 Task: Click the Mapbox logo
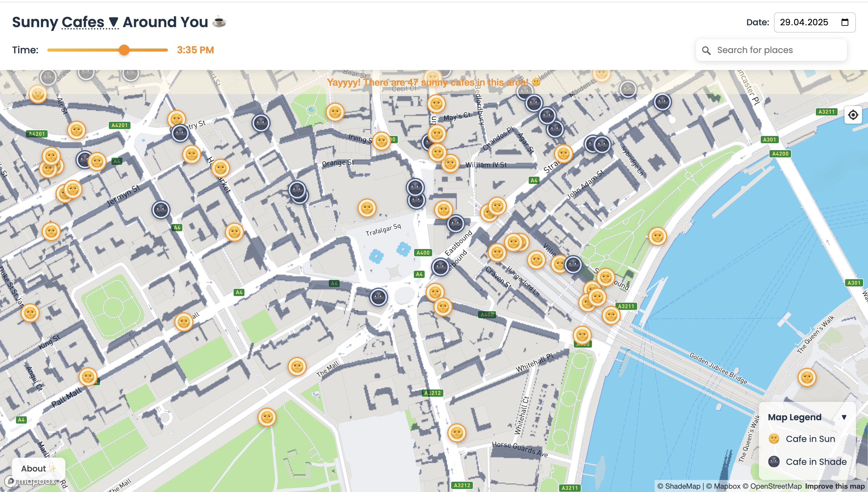(30, 481)
